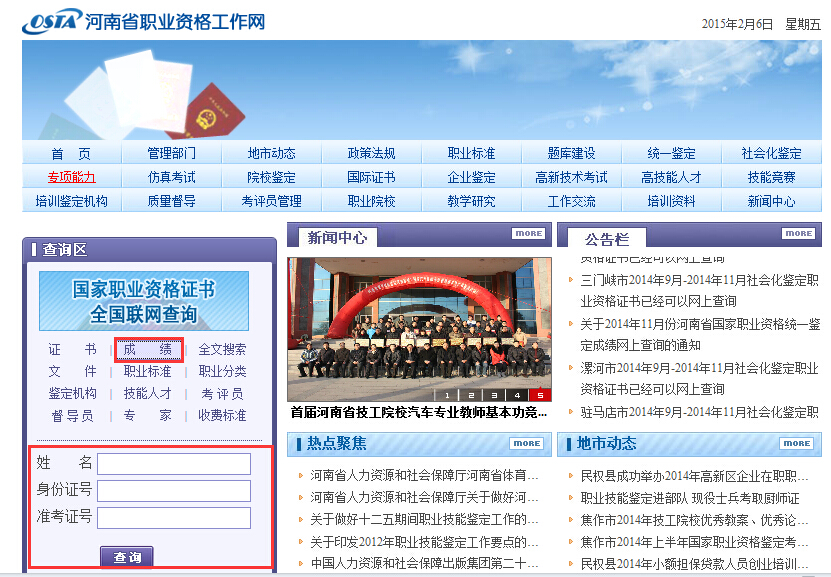Open the 首页 home navigation item
The width and height of the screenshot is (831, 577).
tap(71, 154)
